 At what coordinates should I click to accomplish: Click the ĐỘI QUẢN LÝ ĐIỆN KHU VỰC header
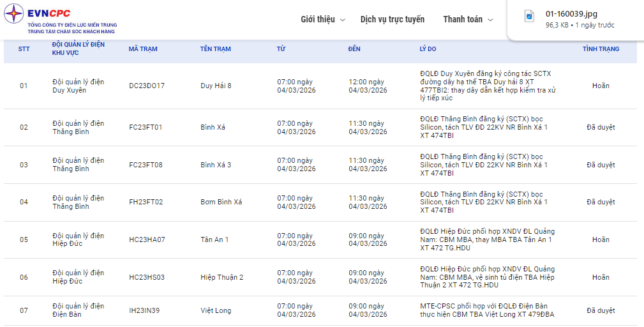point(78,49)
